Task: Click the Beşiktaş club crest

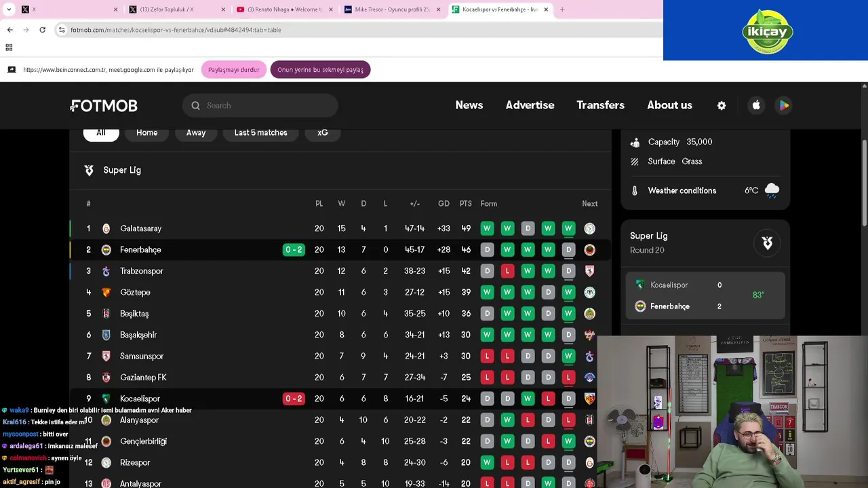Action: [x=106, y=314]
